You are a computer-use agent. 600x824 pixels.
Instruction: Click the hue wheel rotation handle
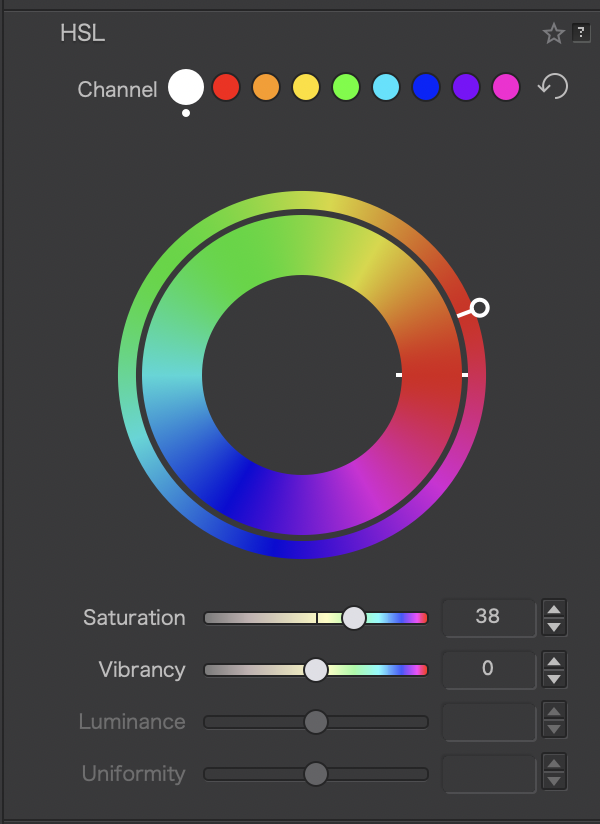(x=480, y=307)
